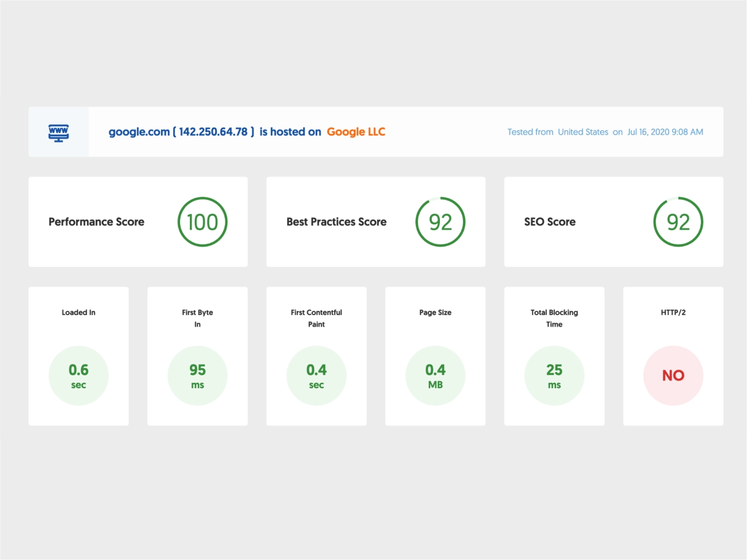This screenshot has width=747, height=560.
Task: Select the SEO Score label
Action: (549, 222)
